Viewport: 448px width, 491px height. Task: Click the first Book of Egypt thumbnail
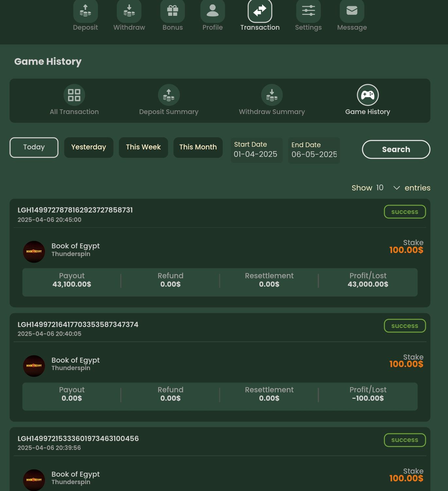[x=34, y=252]
